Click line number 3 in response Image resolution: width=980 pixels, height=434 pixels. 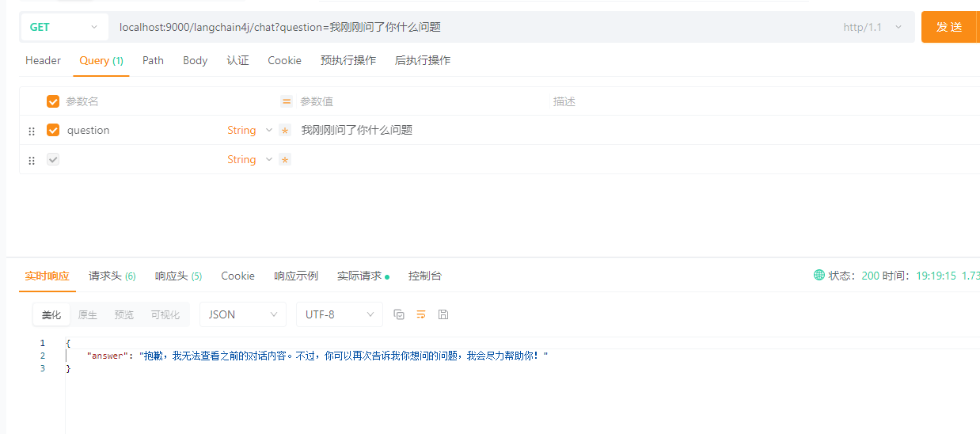43,369
